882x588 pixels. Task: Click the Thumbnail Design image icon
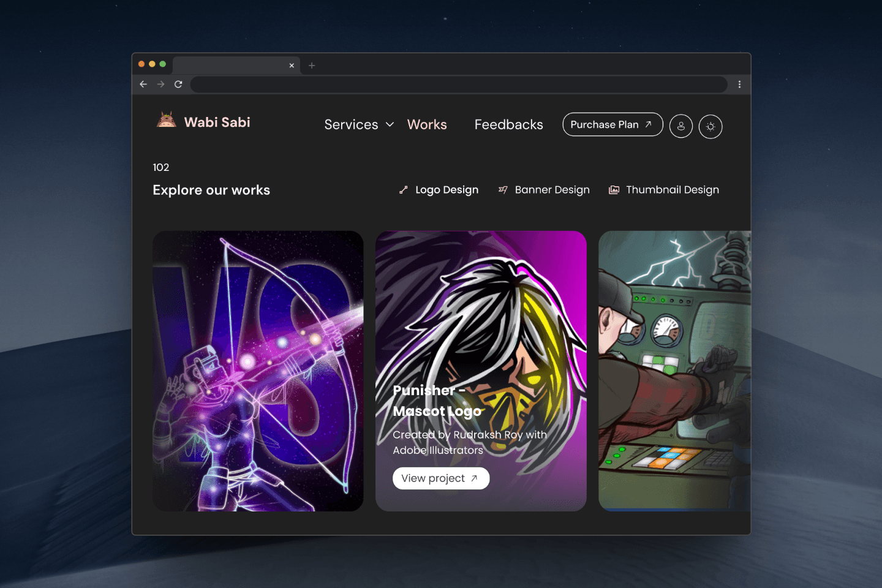click(614, 190)
